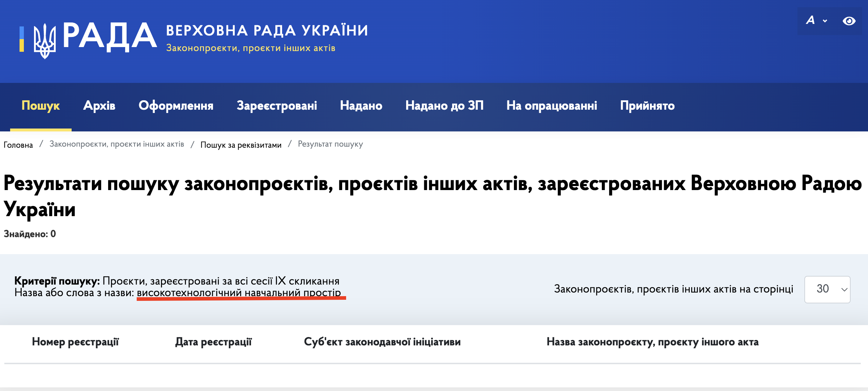Click the yellow header subtitle Законопроєкти, проєкти інших актів
The image size is (868, 391).
click(251, 48)
